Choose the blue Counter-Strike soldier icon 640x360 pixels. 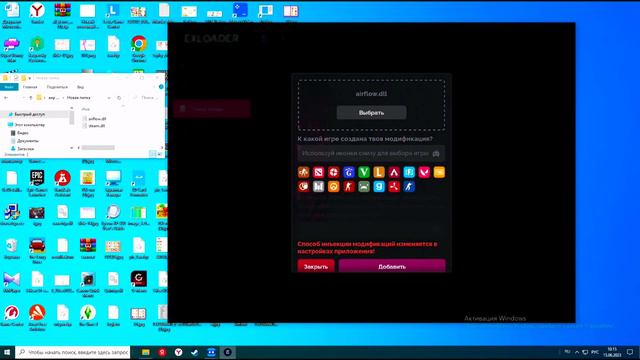[x=409, y=187]
